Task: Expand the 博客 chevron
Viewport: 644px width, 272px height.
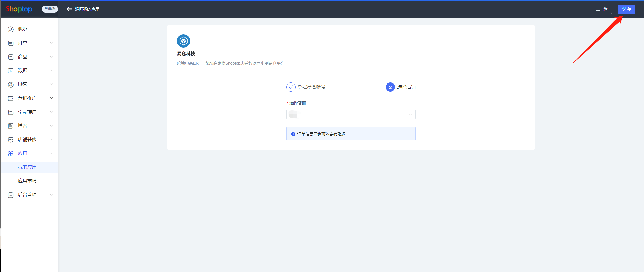Action: click(x=51, y=126)
